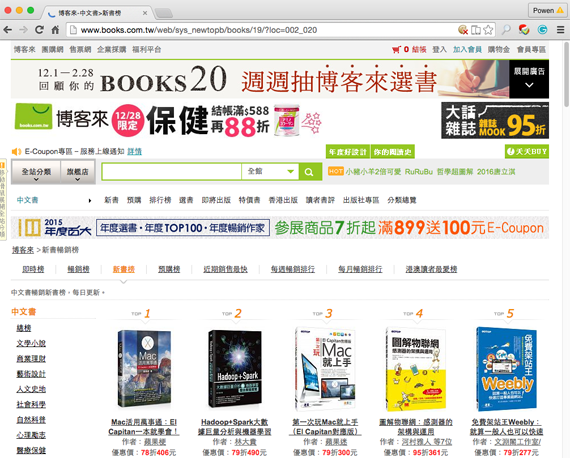The width and height of the screenshot is (570, 458).
Task: Click the 博客來 green logo
Action: click(x=33, y=116)
